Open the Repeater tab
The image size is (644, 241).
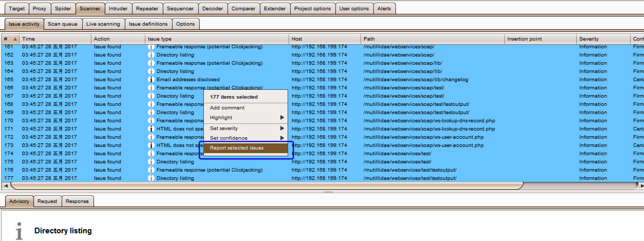(147, 8)
